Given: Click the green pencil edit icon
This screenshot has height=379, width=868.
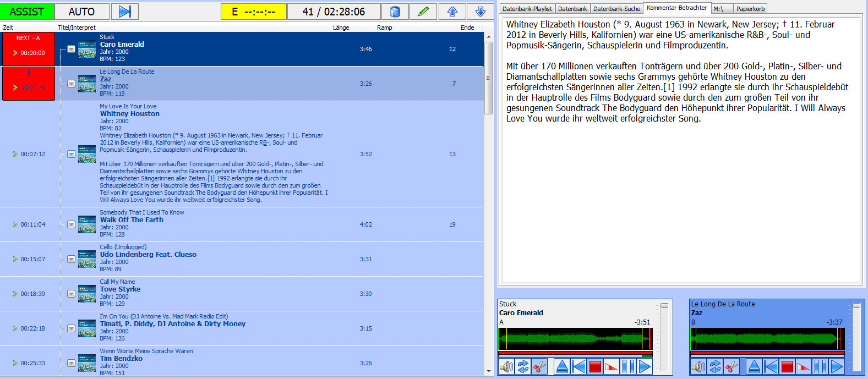Looking at the screenshot, I should point(423,12).
